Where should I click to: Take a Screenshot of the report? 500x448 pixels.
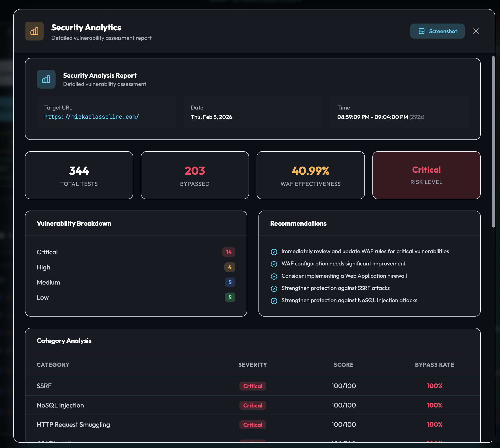tap(437, 31)
